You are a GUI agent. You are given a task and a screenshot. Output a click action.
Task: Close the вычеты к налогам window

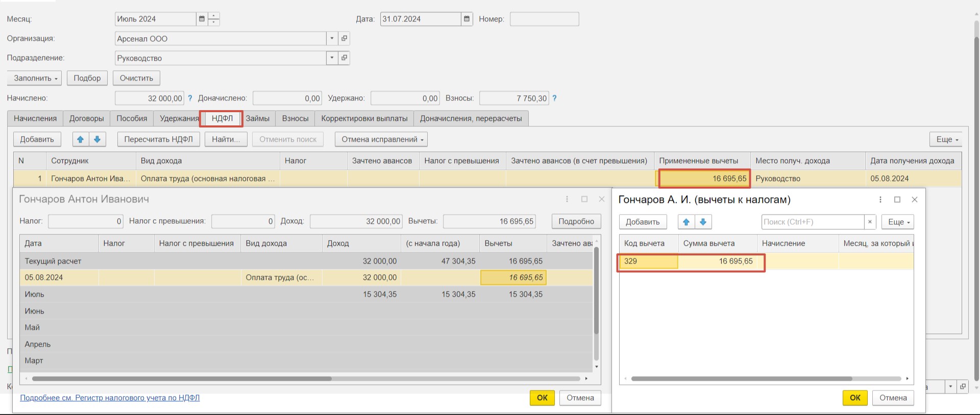pos(915,200)
